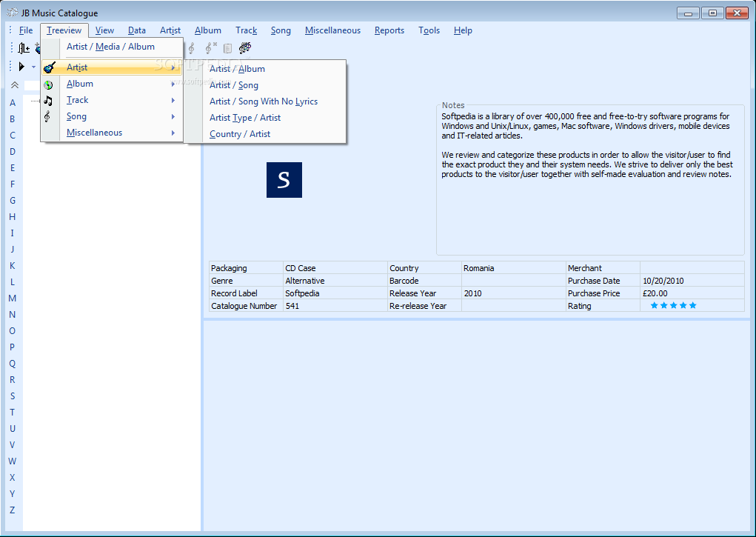Choose Artist Type / Artist option
The image size is (756, 537).
[x=264, y=119]
